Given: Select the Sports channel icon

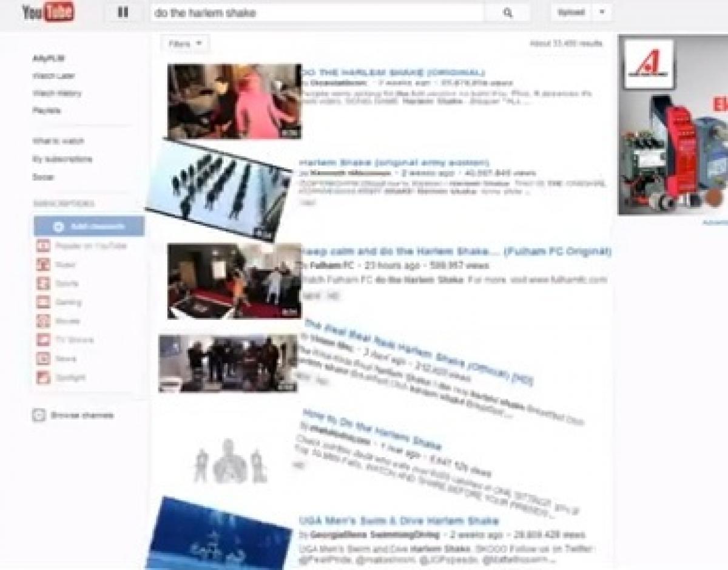Looking at the screenshot, I should click(43, 283).
